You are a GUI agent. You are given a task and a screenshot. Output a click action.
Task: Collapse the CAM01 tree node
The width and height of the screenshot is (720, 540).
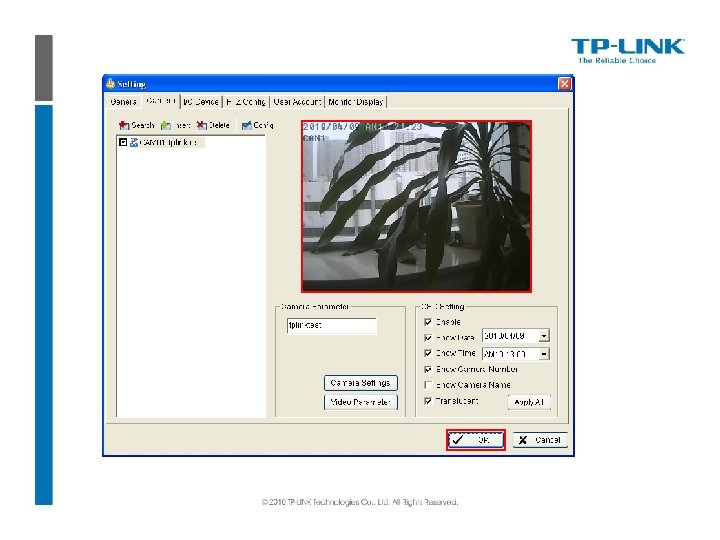coord(123,142)
